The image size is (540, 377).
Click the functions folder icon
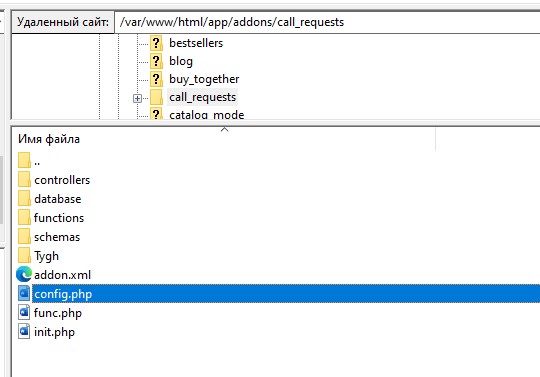[24, 218]
